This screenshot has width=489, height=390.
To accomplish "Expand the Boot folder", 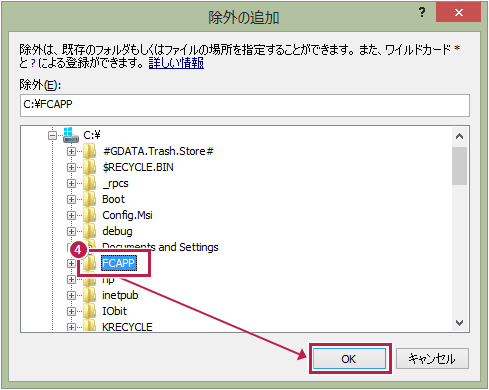I will point(71,199).
